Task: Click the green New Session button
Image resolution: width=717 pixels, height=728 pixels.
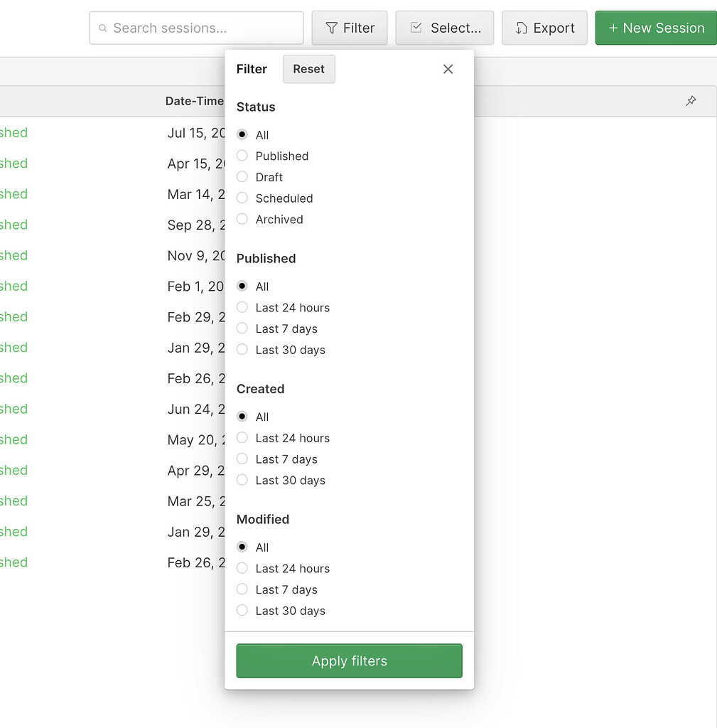Action: [655, 28]
